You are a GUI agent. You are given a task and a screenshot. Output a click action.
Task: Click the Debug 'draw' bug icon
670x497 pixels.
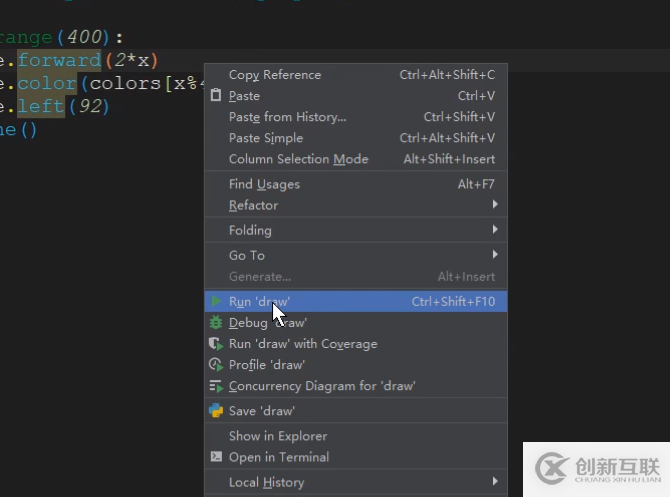pos(216,323)
